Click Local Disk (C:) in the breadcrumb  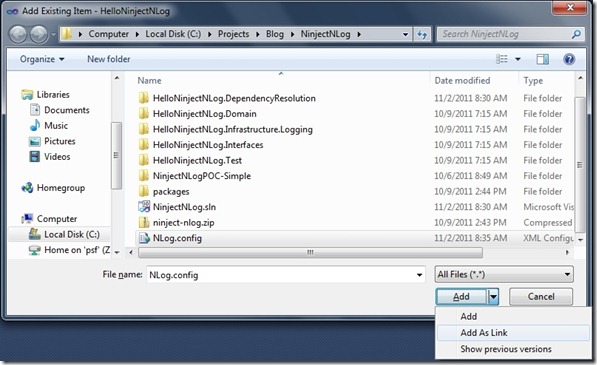173,34
